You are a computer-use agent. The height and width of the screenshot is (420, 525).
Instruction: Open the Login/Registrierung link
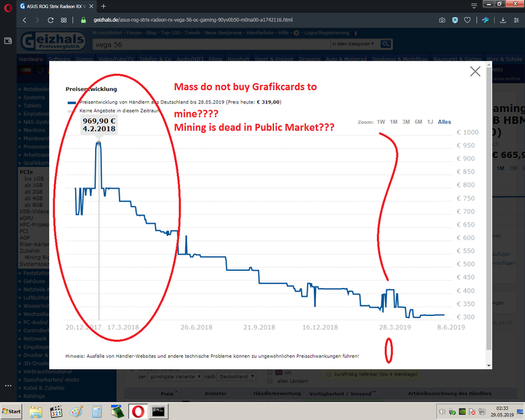click(327, 33)
